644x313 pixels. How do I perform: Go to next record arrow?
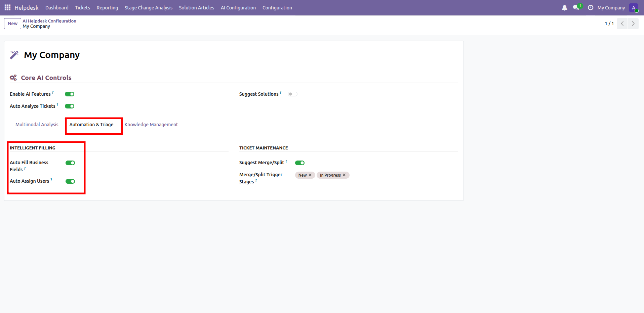(633, 24)
